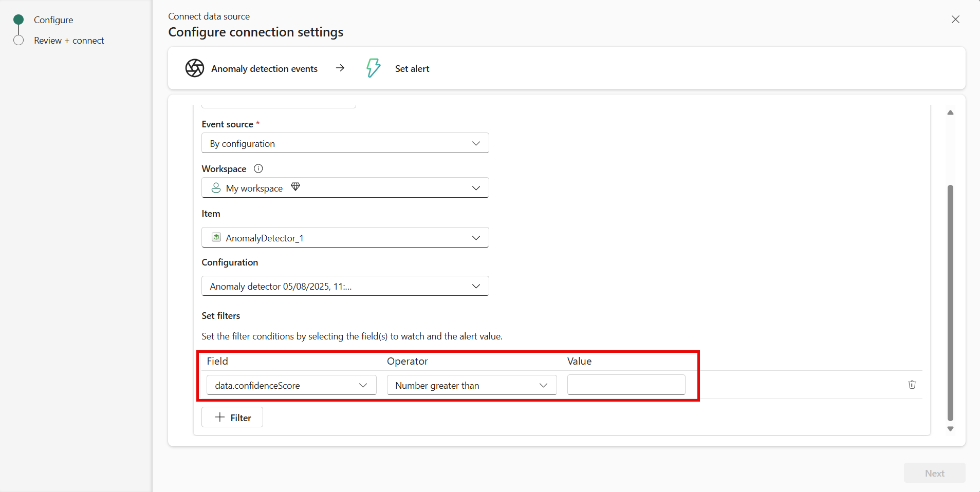
Task: Open the data.confidenceScore field dropdown
Action: pyautogui.click(x=291, y=385)
